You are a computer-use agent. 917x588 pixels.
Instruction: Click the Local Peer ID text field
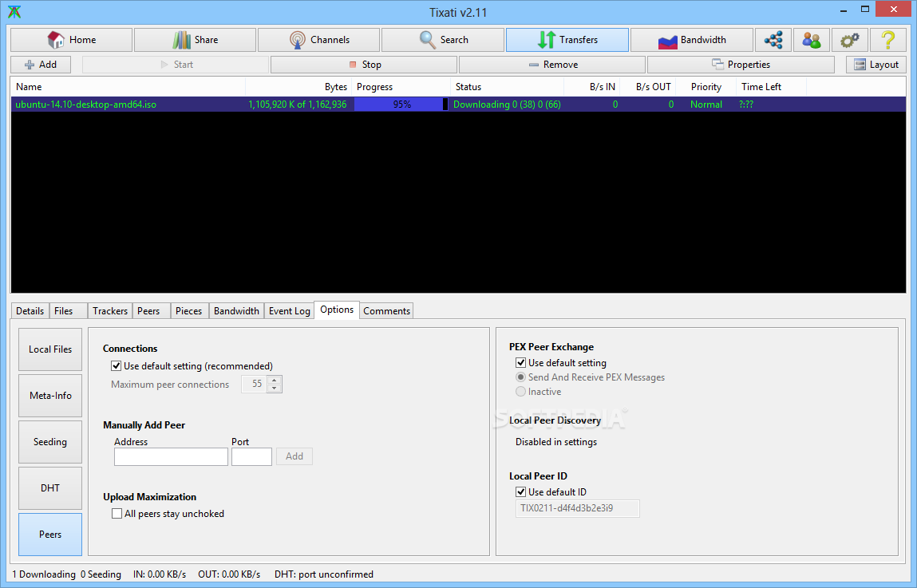577,508
